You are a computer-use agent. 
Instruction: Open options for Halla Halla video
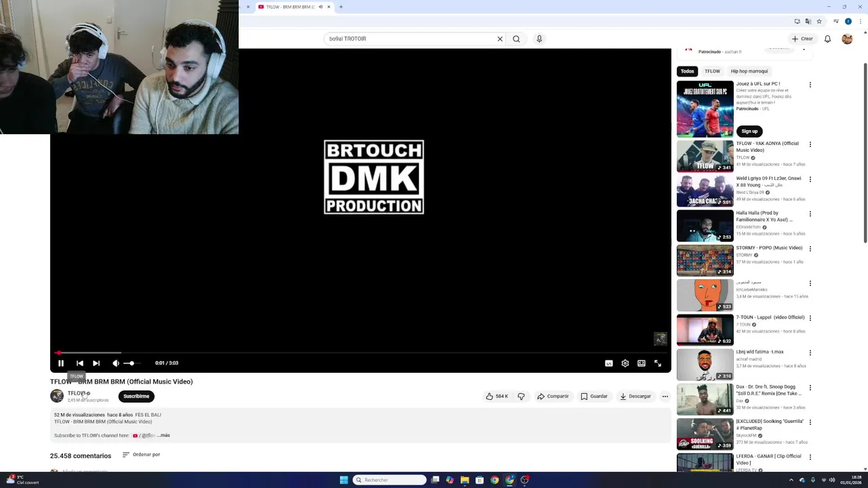point(810,213)
